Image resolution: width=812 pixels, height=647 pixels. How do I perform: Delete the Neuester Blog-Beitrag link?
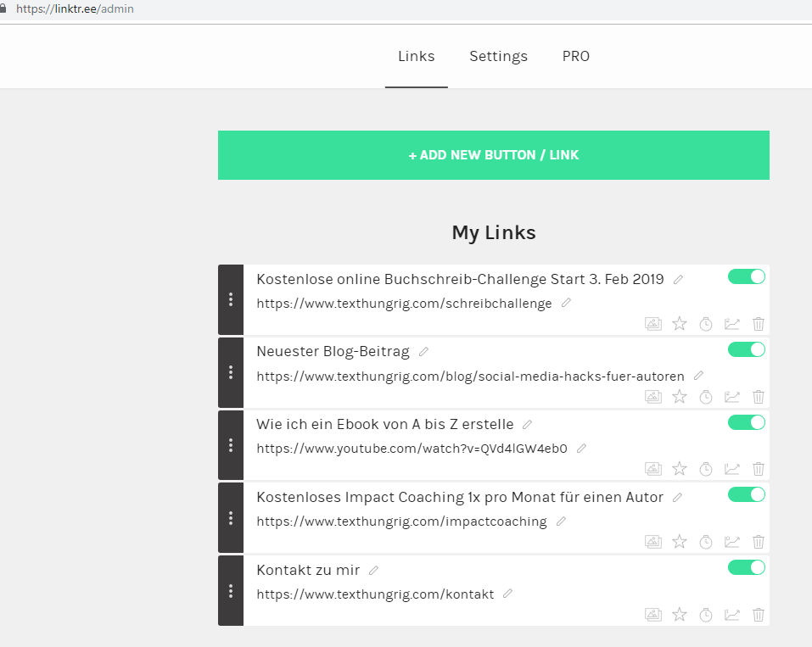[759, 397]
